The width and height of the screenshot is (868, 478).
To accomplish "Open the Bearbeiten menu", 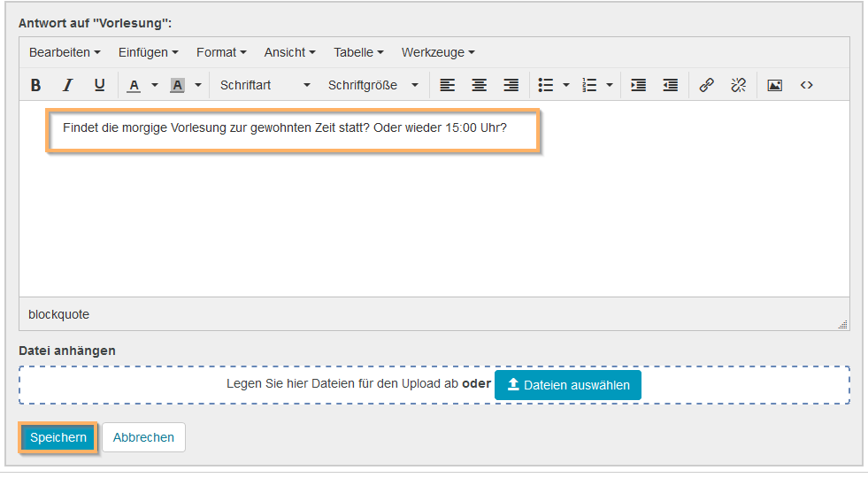I will point(65,52).
